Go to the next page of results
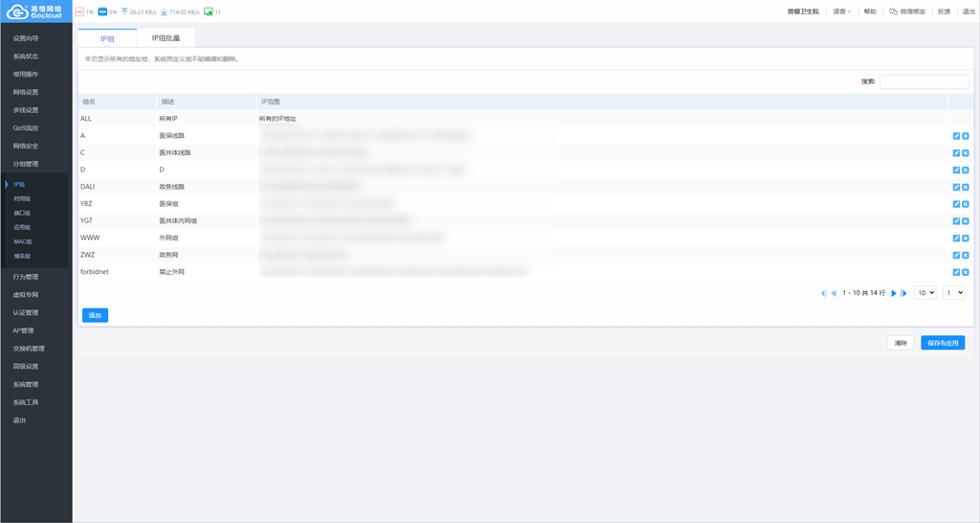 [894, 293]
